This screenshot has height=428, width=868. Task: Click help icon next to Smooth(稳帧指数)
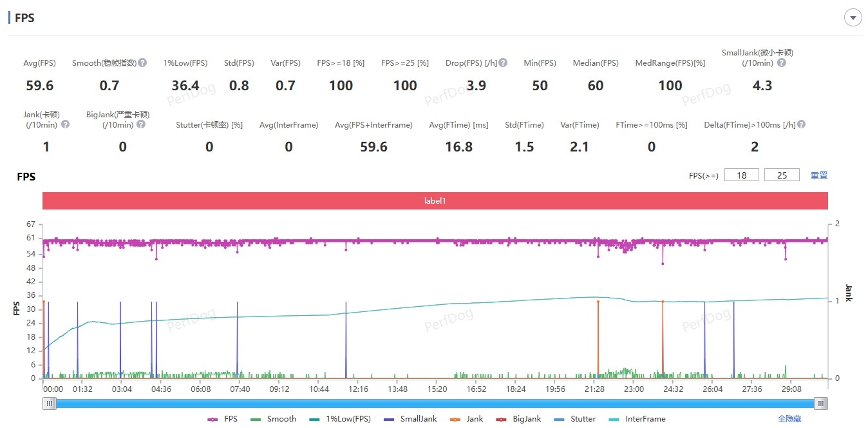pyautogui.click(x=142, y=63)
